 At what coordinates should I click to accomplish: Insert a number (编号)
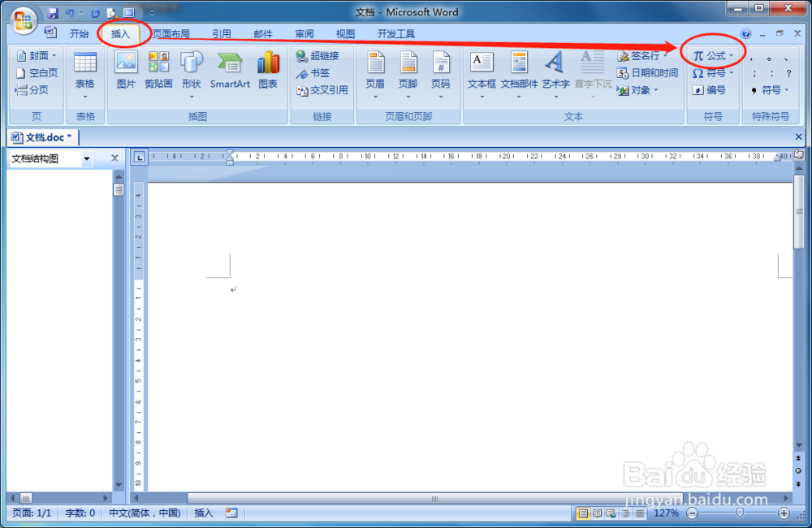(708, 89)
